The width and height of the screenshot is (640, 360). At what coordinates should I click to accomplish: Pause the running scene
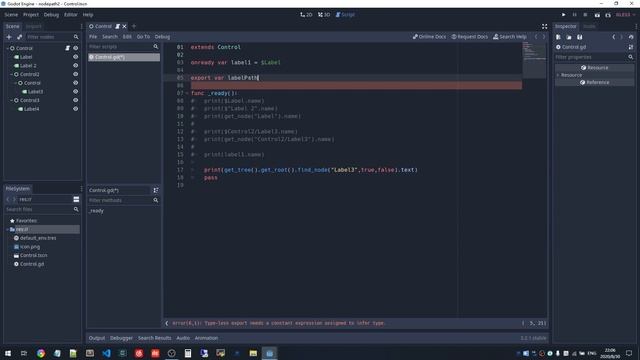click(x=575, y=15)
